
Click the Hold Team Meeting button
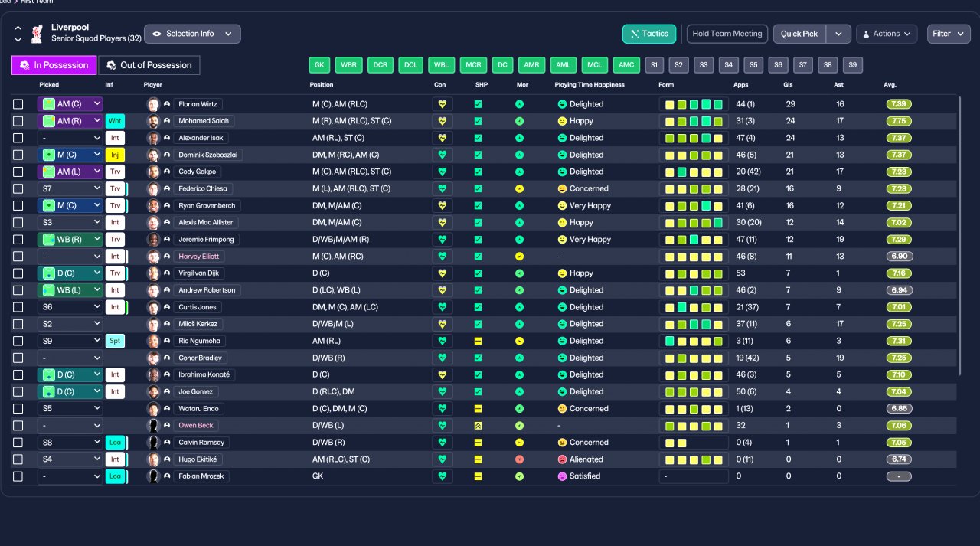(727, 34)
